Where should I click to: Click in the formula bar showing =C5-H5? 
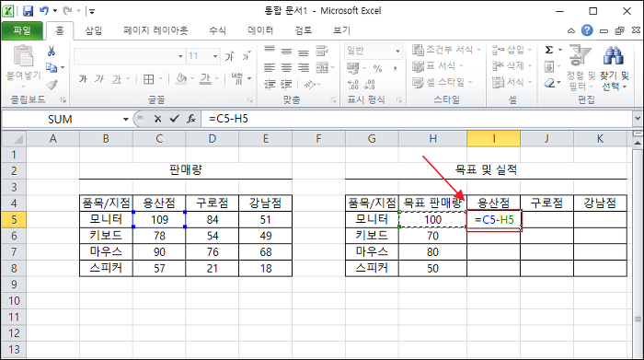click(417, 119)
